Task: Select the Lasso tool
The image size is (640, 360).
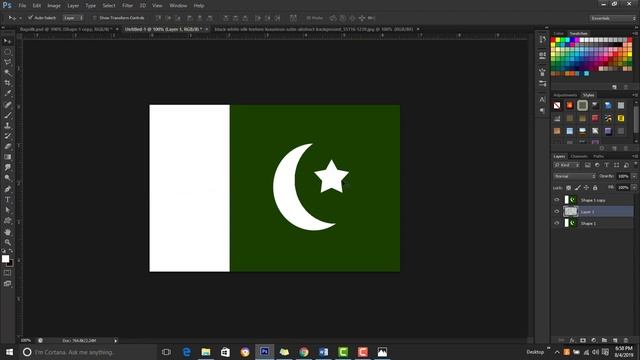Action: coord(7,62)
